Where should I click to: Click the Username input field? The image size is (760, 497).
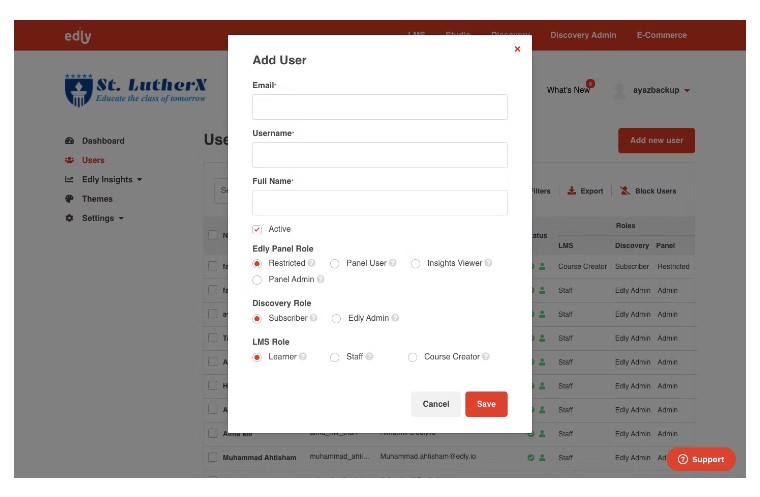click(380, 155)
